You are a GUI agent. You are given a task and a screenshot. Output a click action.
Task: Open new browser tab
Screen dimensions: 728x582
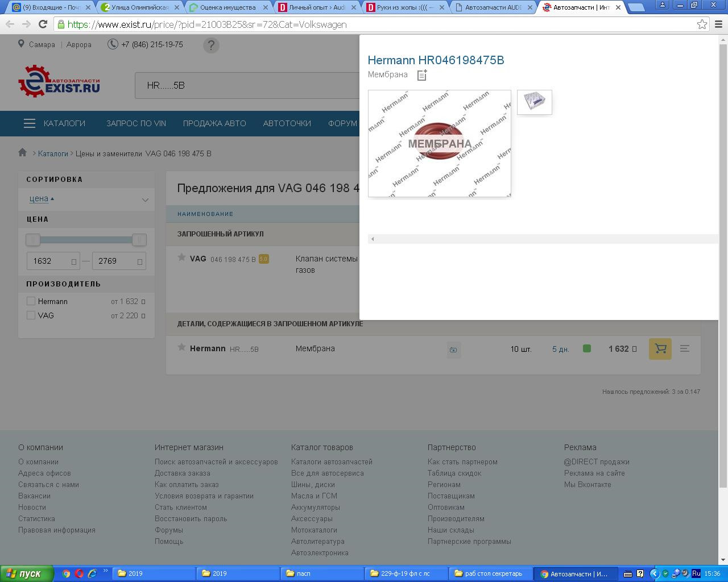[x=636, y=7]
